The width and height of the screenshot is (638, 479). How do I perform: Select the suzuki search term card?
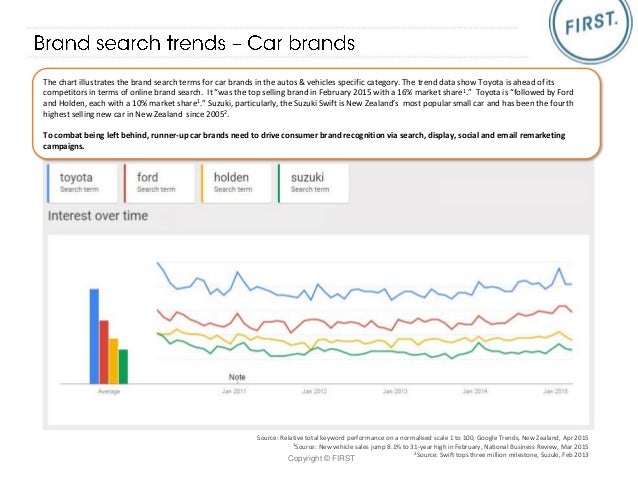(313, 183)
